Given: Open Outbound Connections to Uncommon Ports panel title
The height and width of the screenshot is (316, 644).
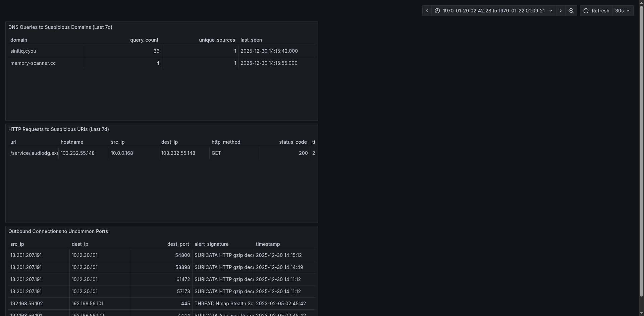Looking at the screenshot, I should 58,231.
